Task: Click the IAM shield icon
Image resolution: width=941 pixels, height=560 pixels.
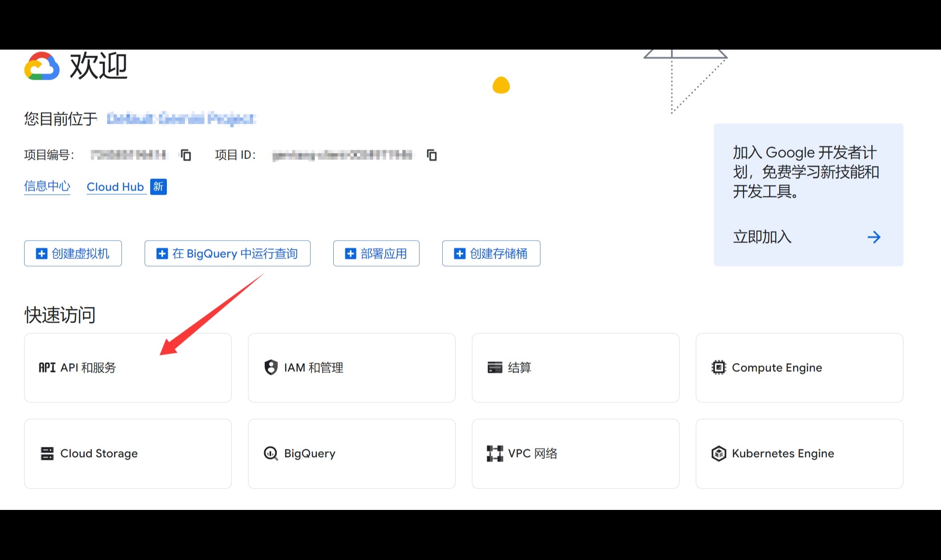Action: click(x=271, y=368)
